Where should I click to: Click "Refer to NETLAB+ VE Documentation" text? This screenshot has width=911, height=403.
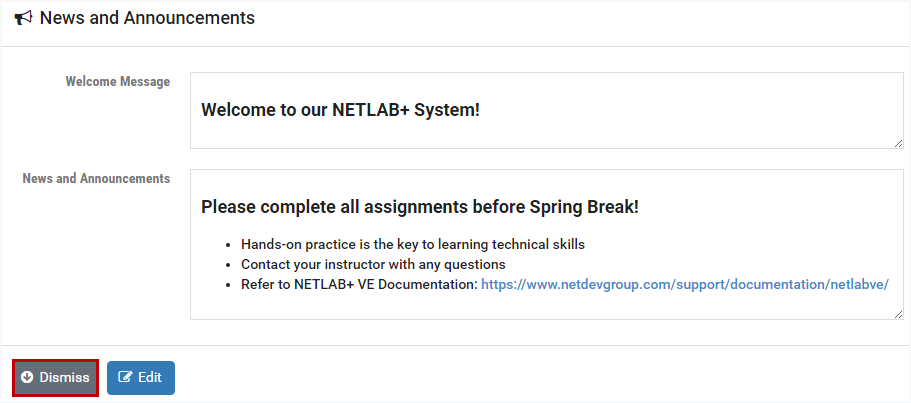pyautogui.click(x=358, y=284)
